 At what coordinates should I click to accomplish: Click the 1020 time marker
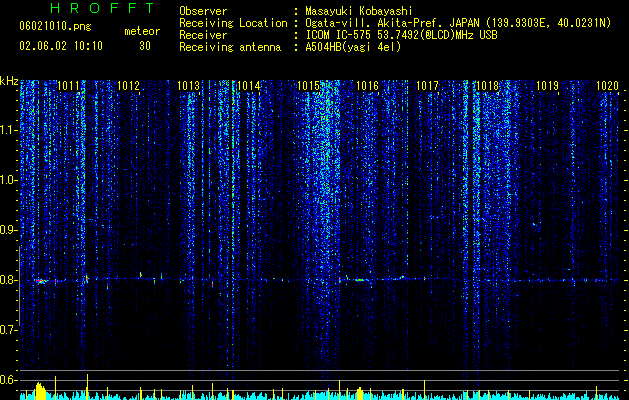[x=607, y=85]
